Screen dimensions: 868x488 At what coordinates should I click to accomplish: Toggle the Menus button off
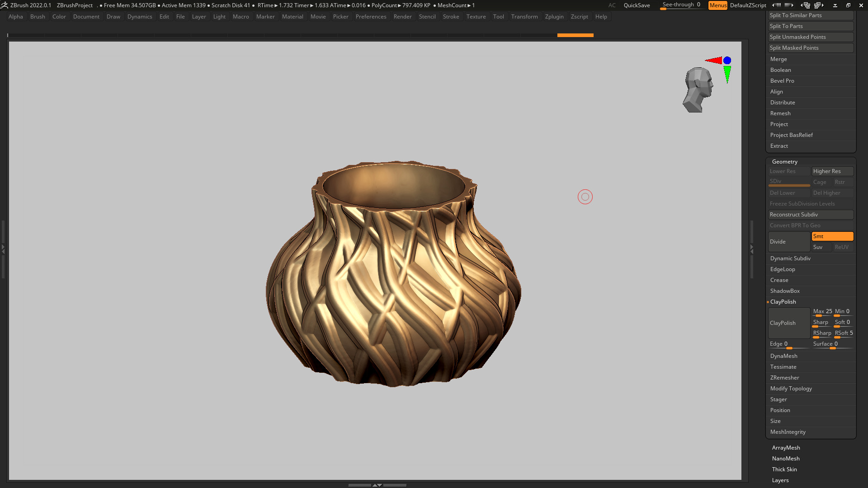718,5
